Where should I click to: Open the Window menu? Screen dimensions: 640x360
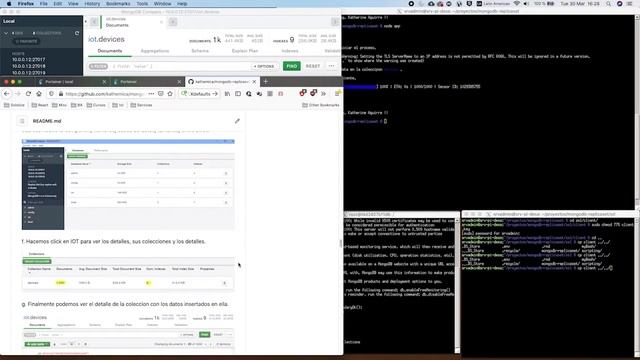(x=162, y=4)
